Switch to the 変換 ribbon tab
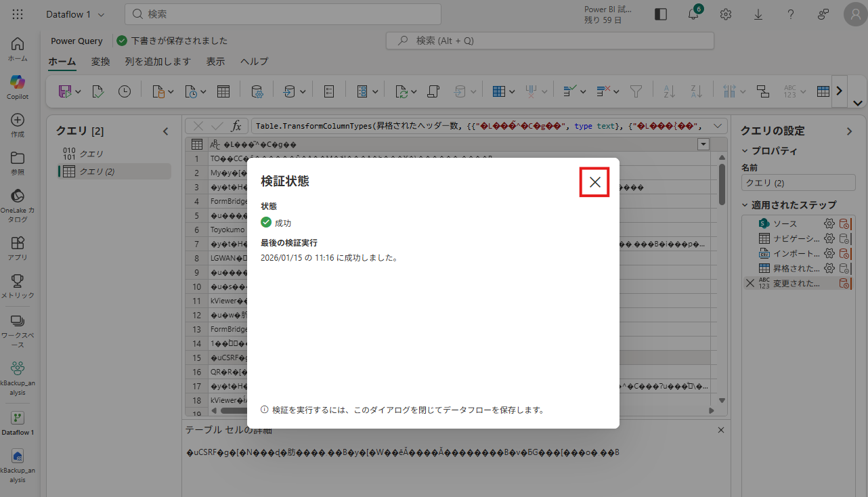The height and width of the screenshot is (497, 868). [100, 62]
